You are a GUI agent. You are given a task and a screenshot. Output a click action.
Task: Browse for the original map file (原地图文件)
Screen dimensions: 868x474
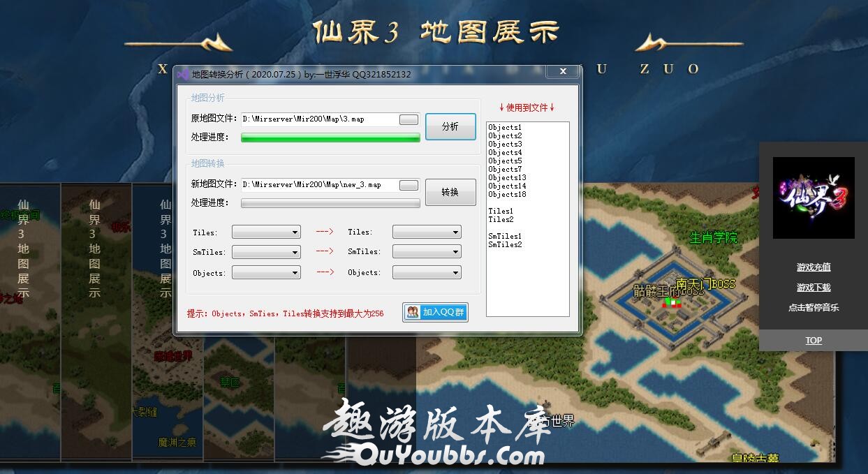[x=409, y=119]
